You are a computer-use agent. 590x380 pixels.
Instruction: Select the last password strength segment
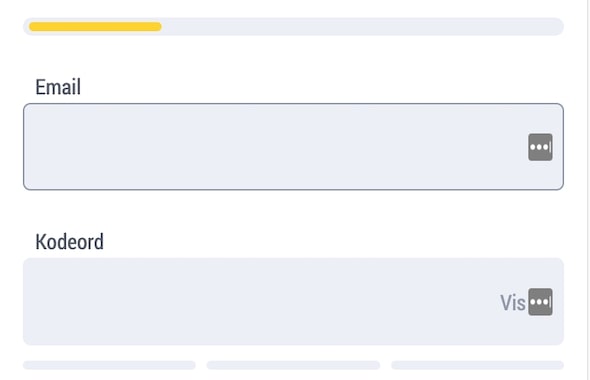coord(477,365)
